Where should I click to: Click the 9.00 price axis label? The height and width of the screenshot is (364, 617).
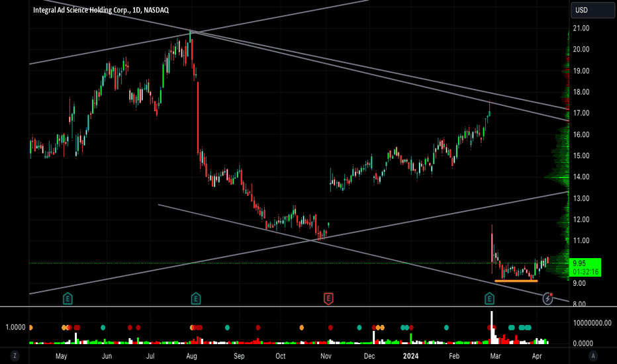(x=579, y=283)
